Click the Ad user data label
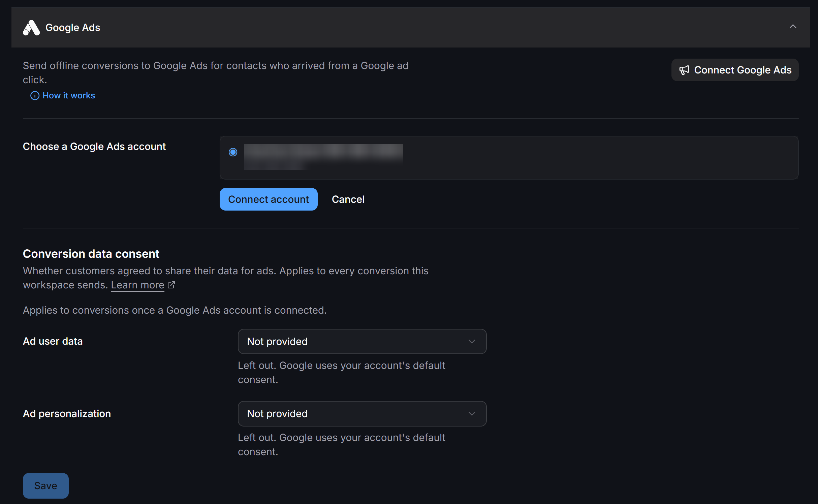The image size is (818, 504). 53,341
